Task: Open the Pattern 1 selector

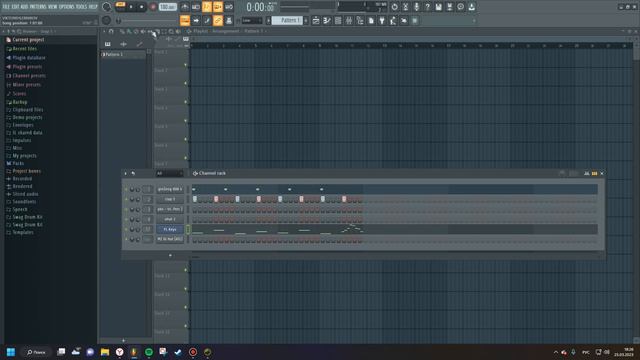Action: (x=287, y=20)
